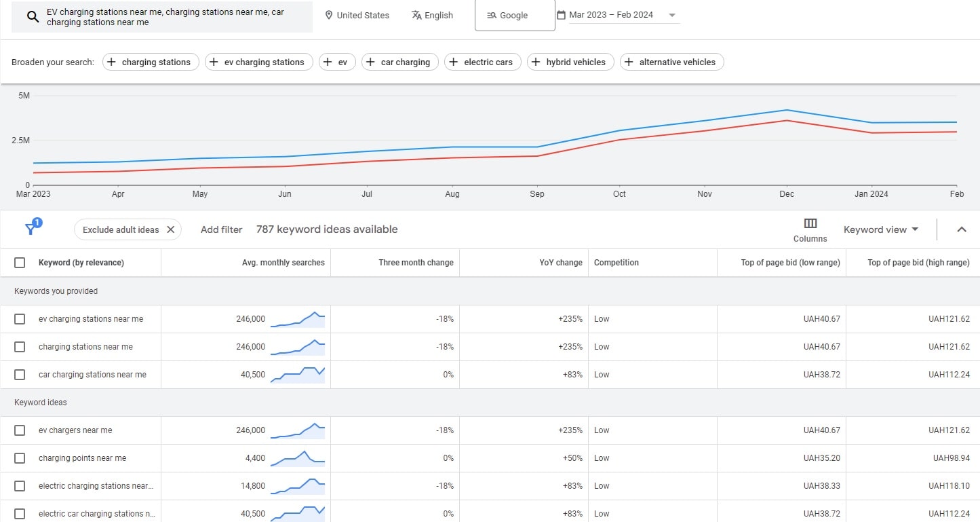Sort by Top of page bid (high range)
The image size is (980, 522).
click(x=918, y=263)
